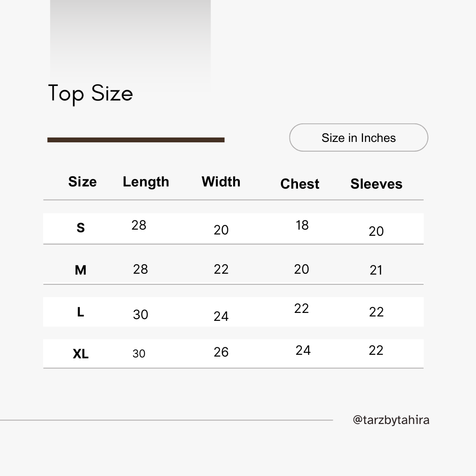Select the "M" size row label
The height and width of the screenshot is (476, 476).
pos(81,270)
